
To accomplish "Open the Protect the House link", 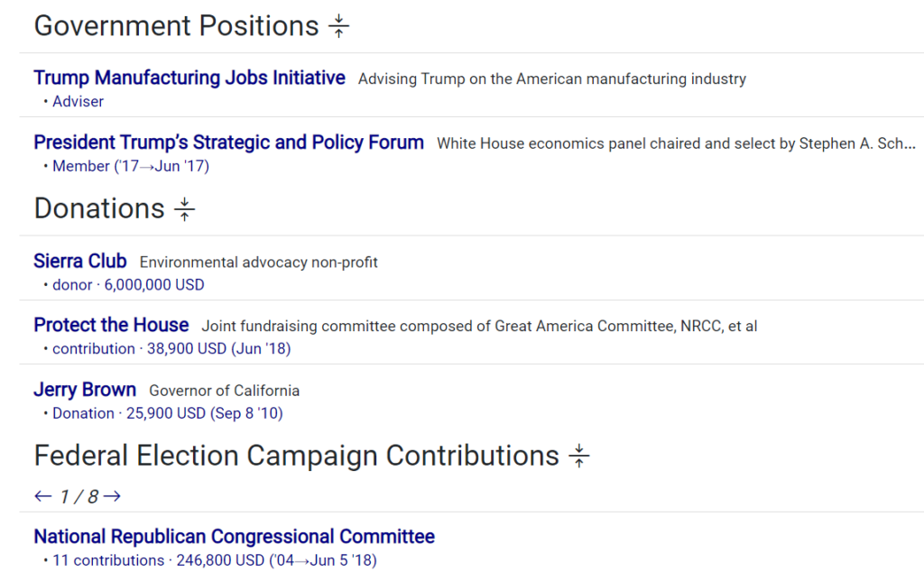I will (x=111, y=325).
